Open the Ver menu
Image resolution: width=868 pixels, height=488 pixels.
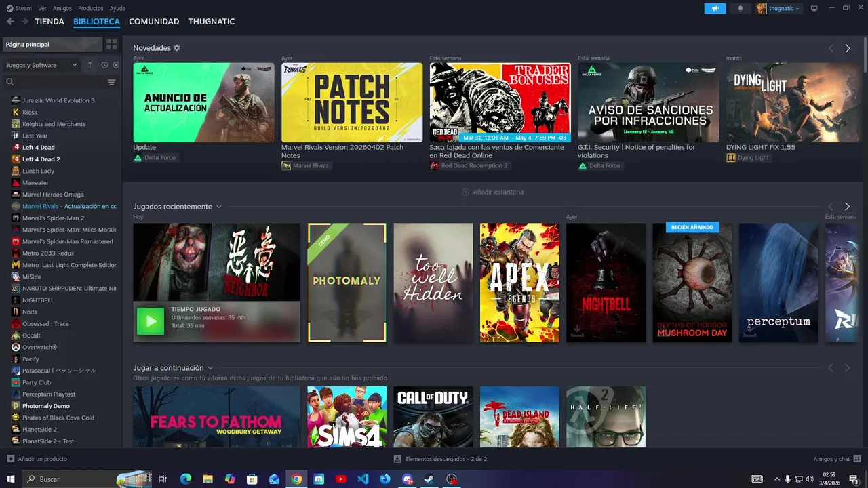click(x=42, y=8)
